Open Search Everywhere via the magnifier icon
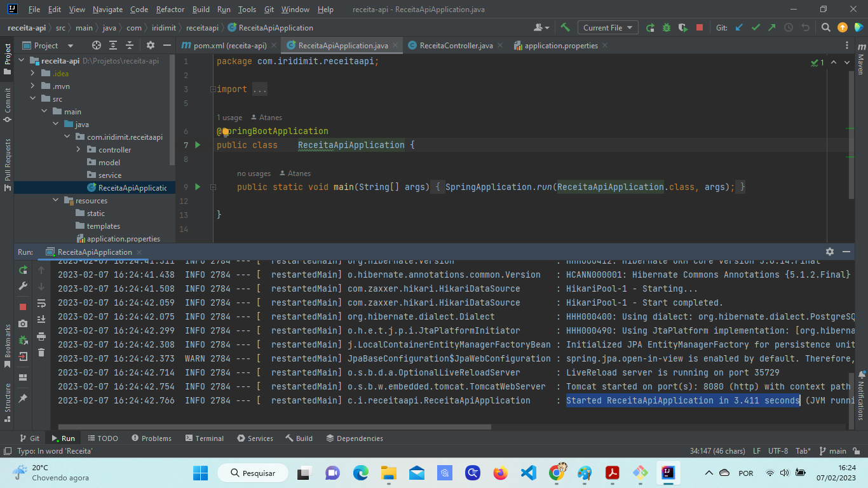This screenshot has height=488, width=868. (x=826, y=27)
